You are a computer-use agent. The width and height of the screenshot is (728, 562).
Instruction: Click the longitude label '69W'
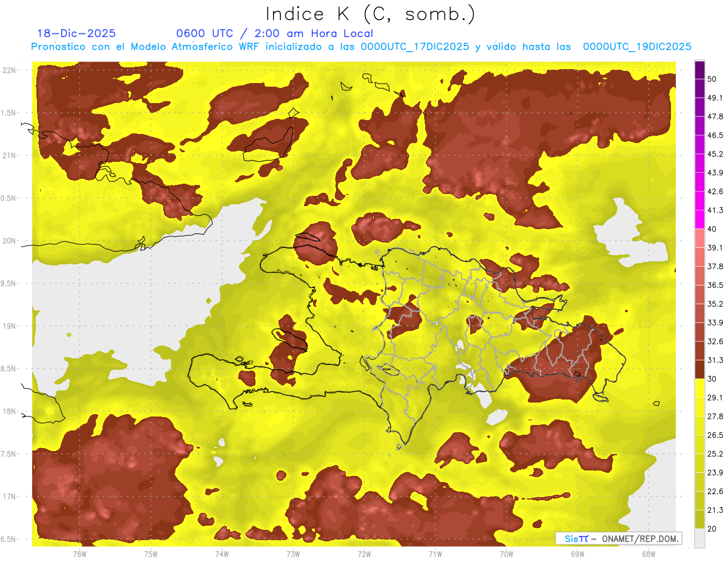tap(578, 554)
